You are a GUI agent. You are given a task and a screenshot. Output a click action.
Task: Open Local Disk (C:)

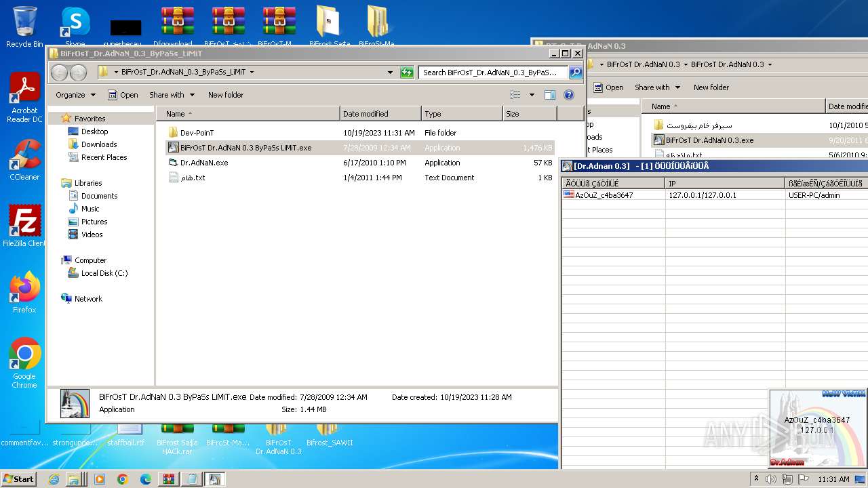pos(104,273)
